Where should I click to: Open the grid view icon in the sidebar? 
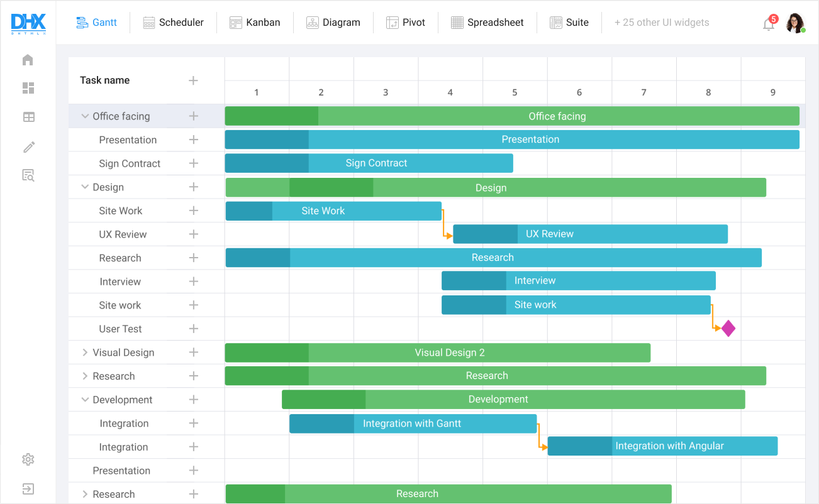28,117
